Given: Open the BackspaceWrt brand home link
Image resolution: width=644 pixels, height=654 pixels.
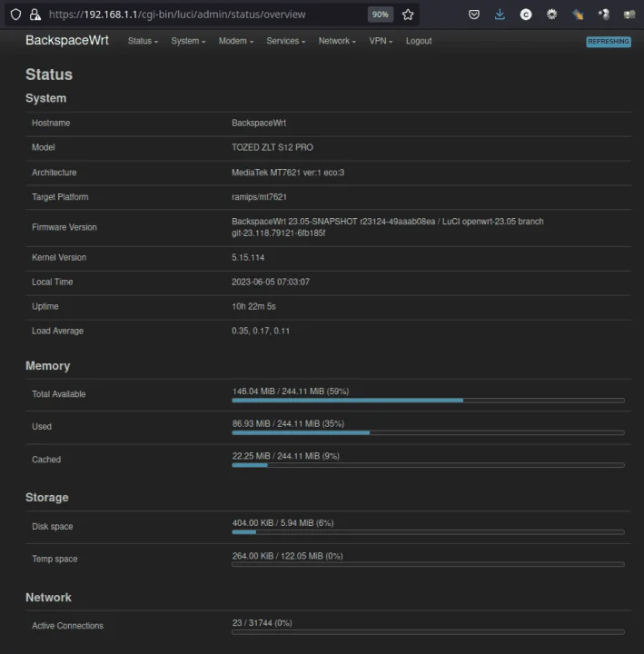Looking at the screenshot, I should click(x=67, y=41).
